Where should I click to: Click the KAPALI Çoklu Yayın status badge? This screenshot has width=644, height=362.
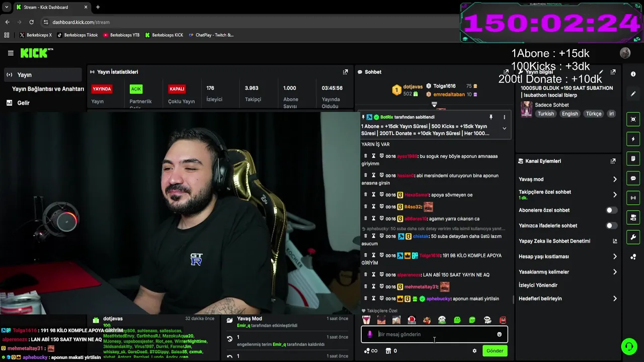177,89
